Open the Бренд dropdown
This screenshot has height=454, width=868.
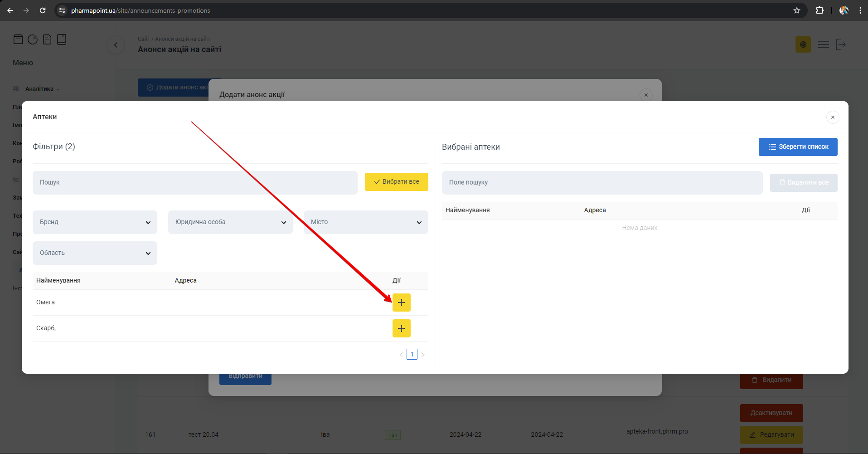point(95,222)
